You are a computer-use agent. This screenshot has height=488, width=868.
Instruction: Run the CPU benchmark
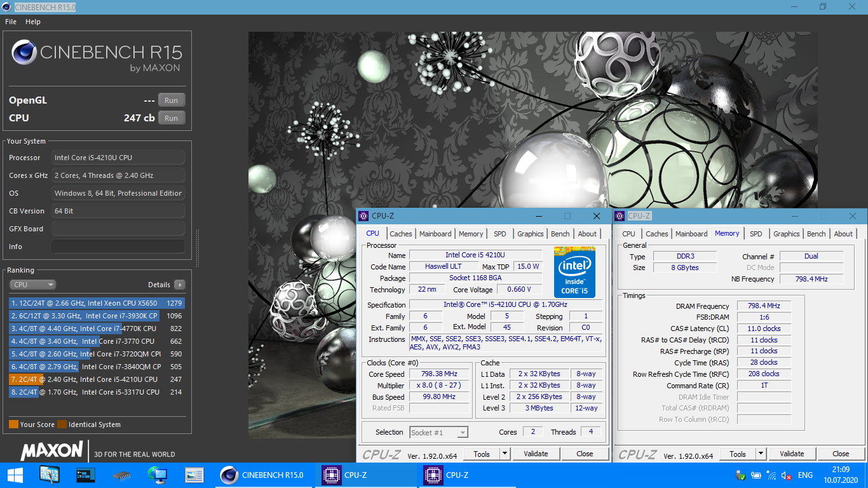[x=172, y=118]
